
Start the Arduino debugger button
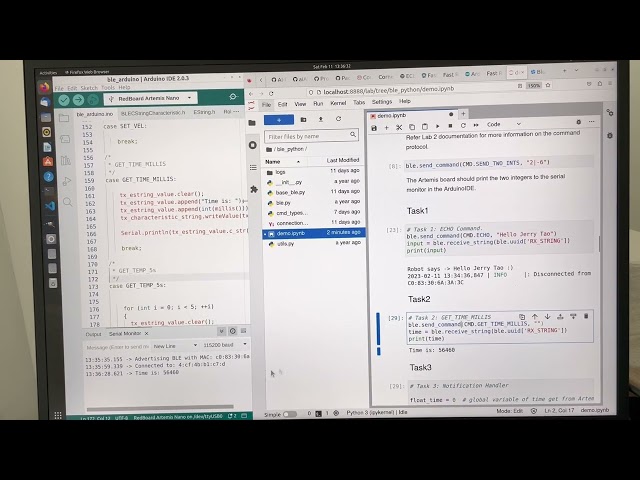(x=93, y=100)
